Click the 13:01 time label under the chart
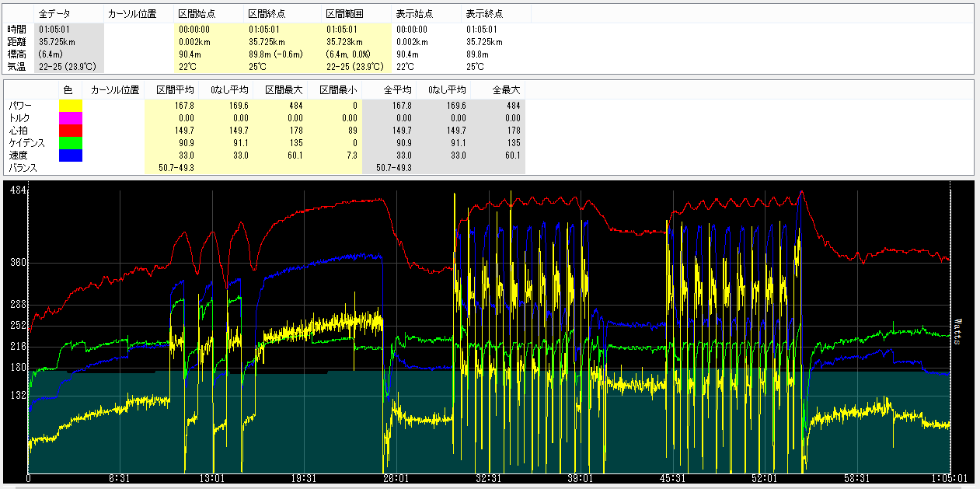Screen dimensions: 980x489 coord(212,479)
